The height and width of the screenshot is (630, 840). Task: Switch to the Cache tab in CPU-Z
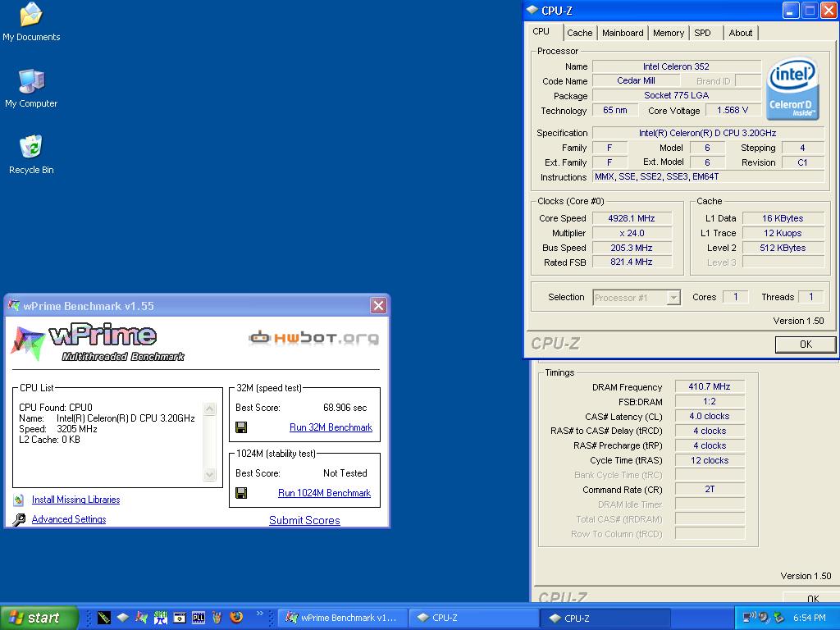pyautogui.click(x=580, y=33)
